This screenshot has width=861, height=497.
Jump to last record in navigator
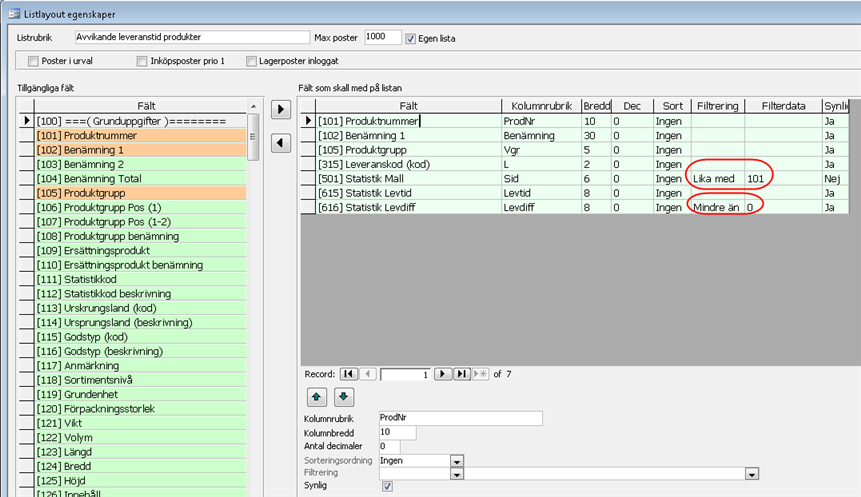(461, 373)
